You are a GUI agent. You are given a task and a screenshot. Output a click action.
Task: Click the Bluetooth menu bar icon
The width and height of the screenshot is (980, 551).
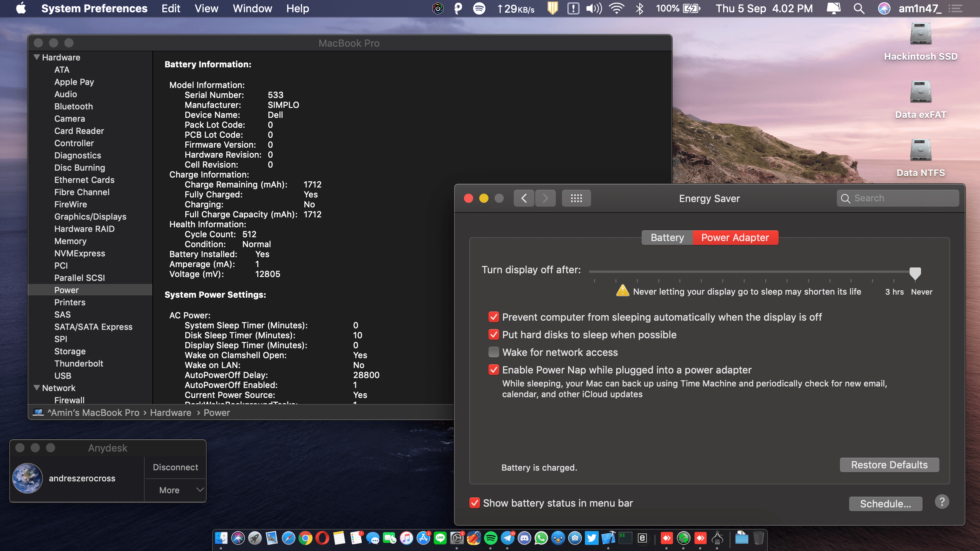639,8
